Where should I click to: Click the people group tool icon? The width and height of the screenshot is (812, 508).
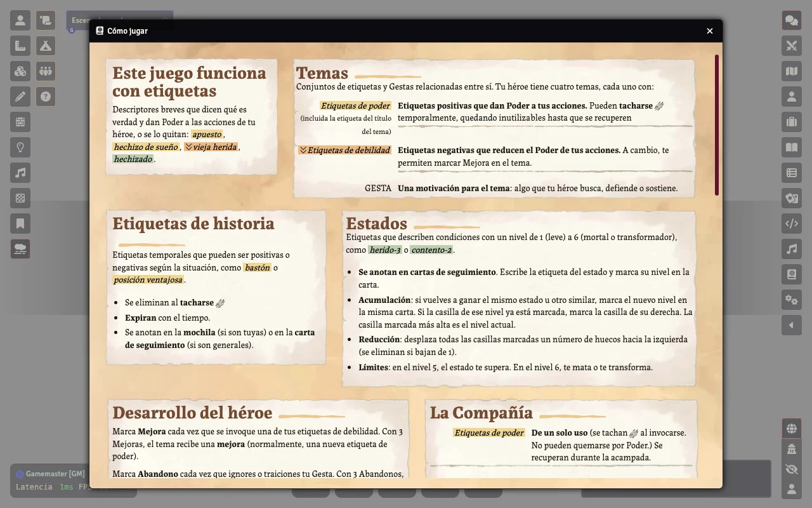coord(46,71)
